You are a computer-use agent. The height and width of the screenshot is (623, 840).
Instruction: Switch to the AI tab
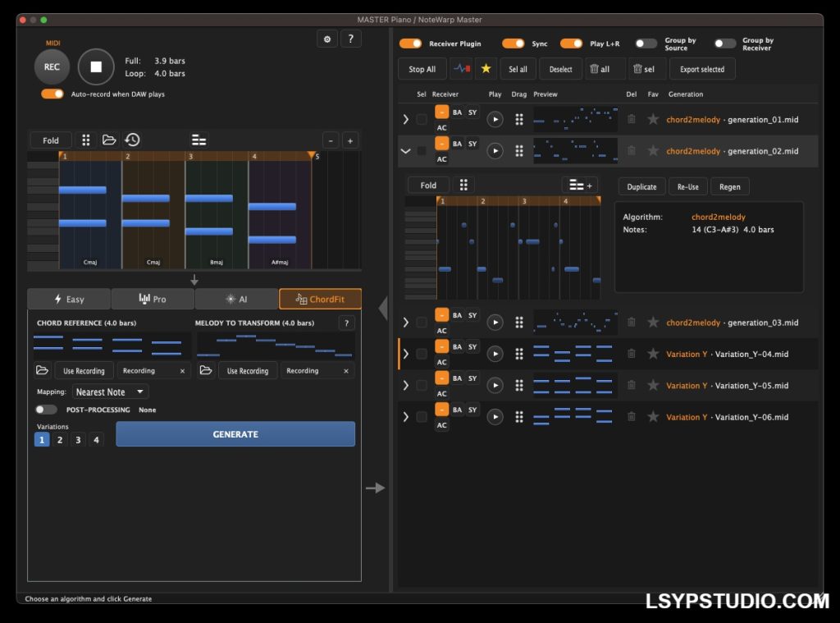coord(236,299)
